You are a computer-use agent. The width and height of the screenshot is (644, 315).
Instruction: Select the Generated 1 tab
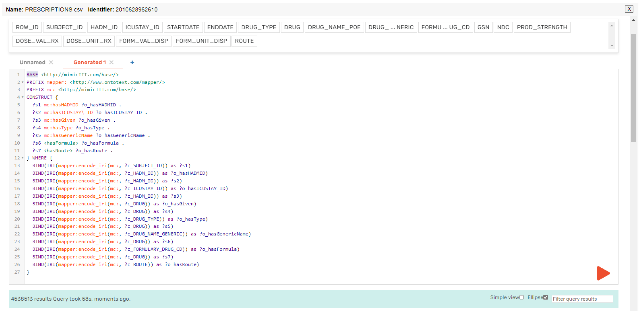(x=90, y=62)
